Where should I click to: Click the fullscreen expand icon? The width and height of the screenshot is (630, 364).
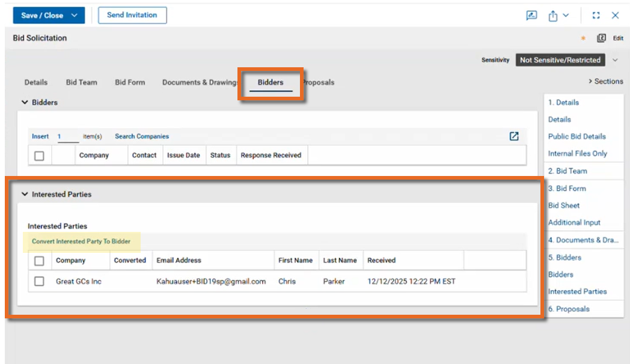596,16
